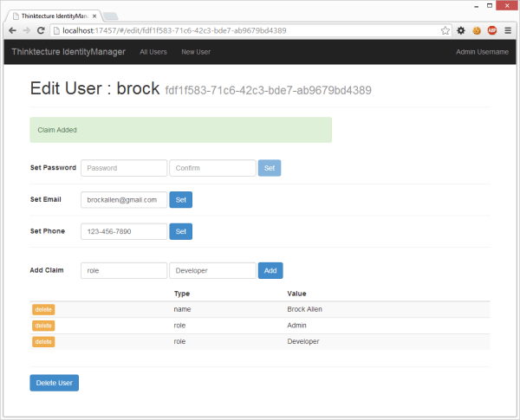Click the AdBlock Plus extension icon
Screen dimensions: 520x420
(x=492, y=29)
